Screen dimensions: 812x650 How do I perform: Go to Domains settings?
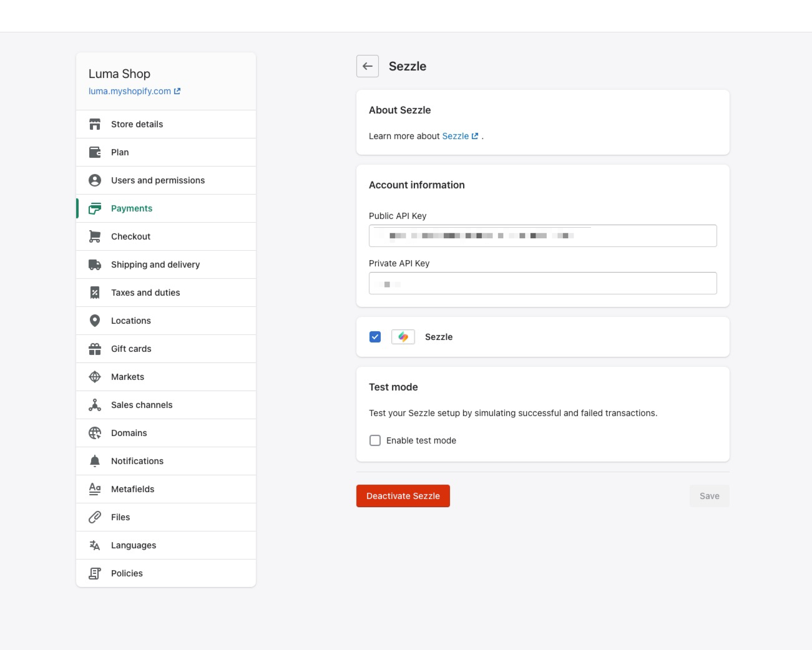point(166,433)
